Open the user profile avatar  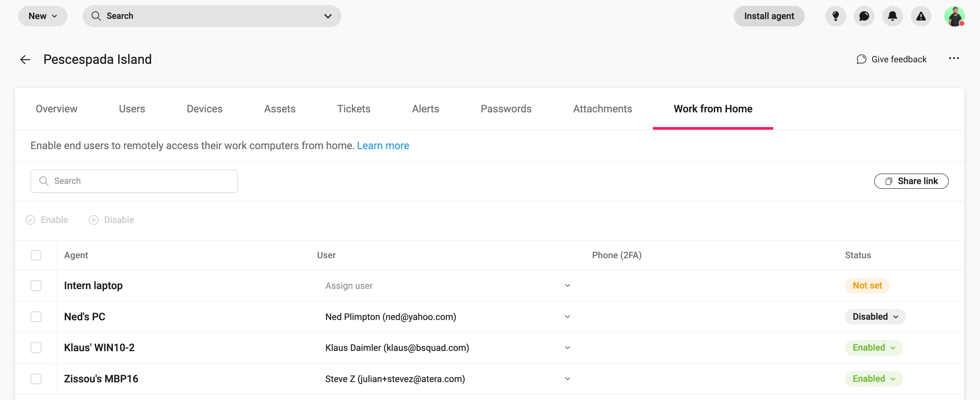click(954, 16)
